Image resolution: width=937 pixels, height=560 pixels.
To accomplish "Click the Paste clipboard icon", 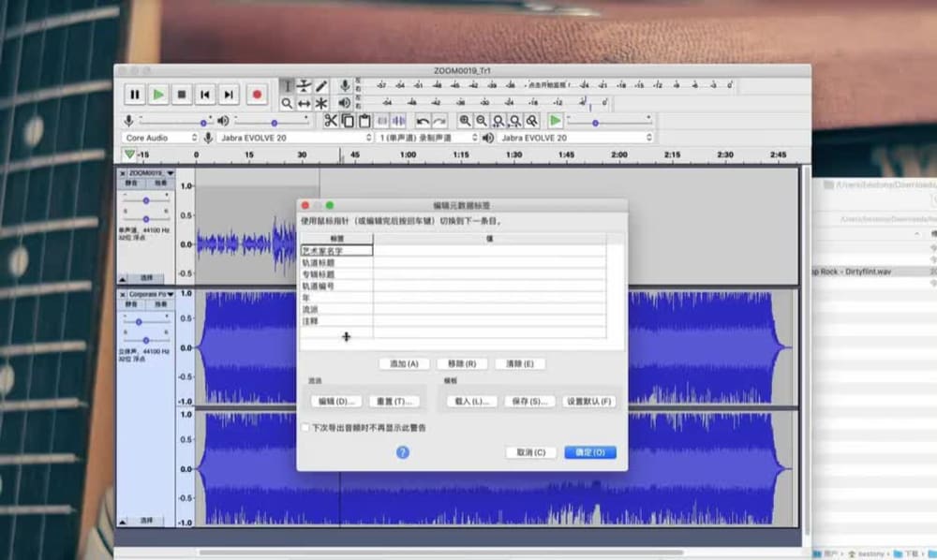I will 364,121.
